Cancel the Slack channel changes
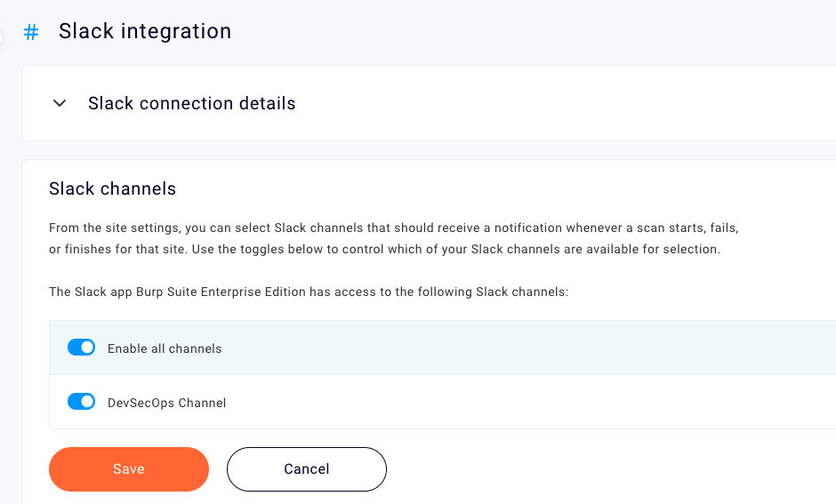 pyautogui.click(x=306, y=469)
